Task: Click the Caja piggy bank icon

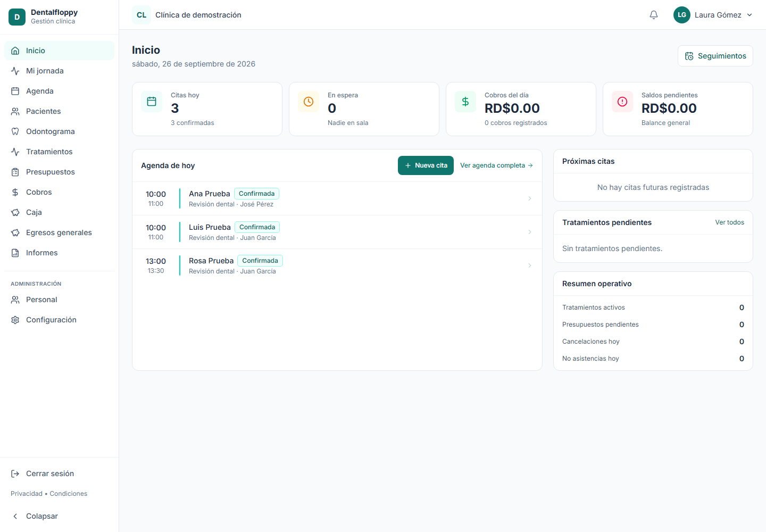Action: coord(15,212)
